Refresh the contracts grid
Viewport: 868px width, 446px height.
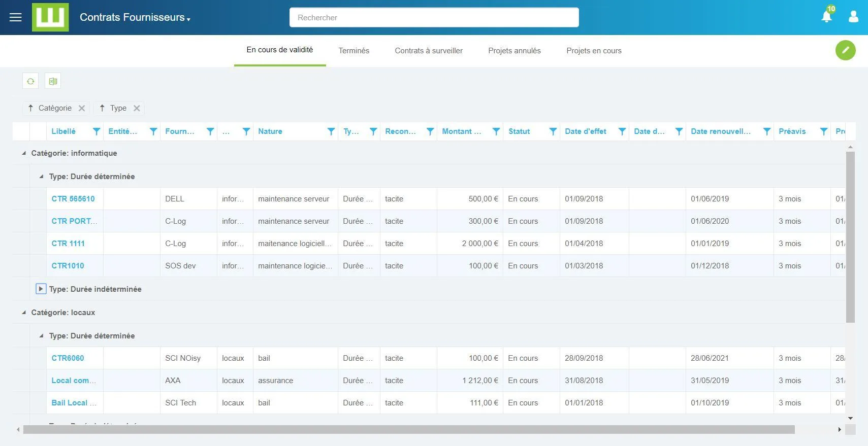pyautogui.click(x=30, y=81)
